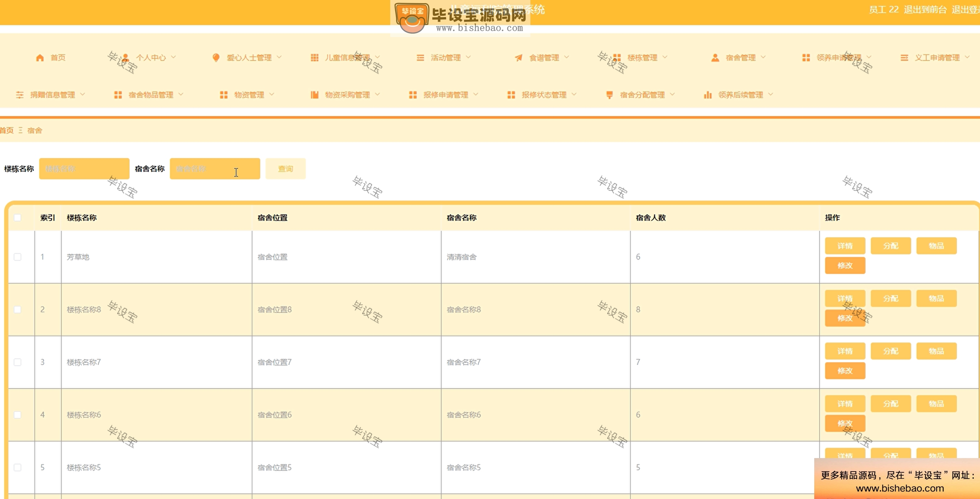
Task: Expand the 食谱管理 chevron
Action: point(566,57)
